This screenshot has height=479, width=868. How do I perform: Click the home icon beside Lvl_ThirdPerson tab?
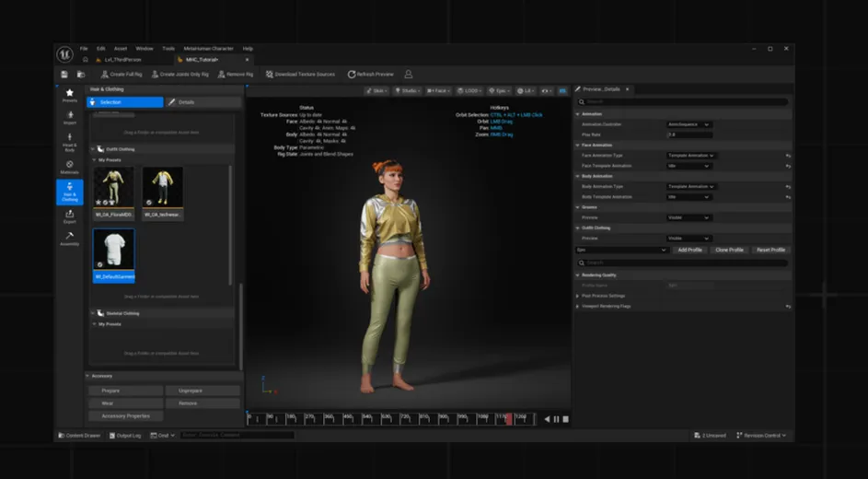pyautogui.click(x=86, y=59)
